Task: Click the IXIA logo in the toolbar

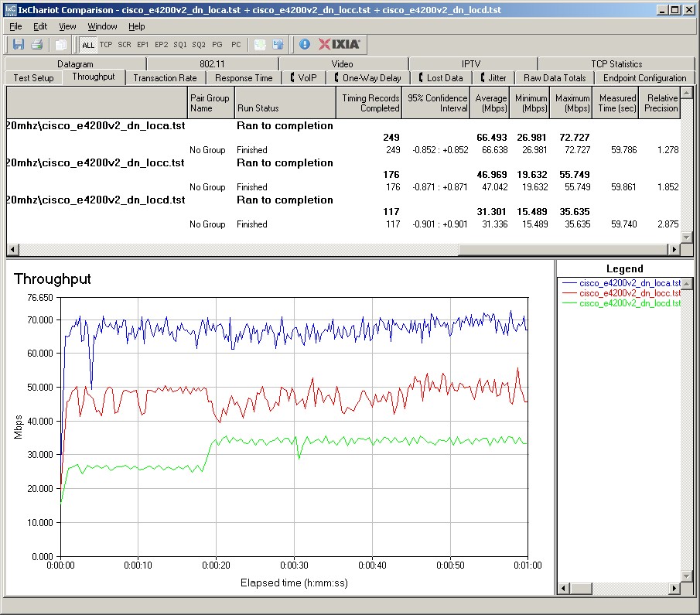Action: [x=339, y=44]
